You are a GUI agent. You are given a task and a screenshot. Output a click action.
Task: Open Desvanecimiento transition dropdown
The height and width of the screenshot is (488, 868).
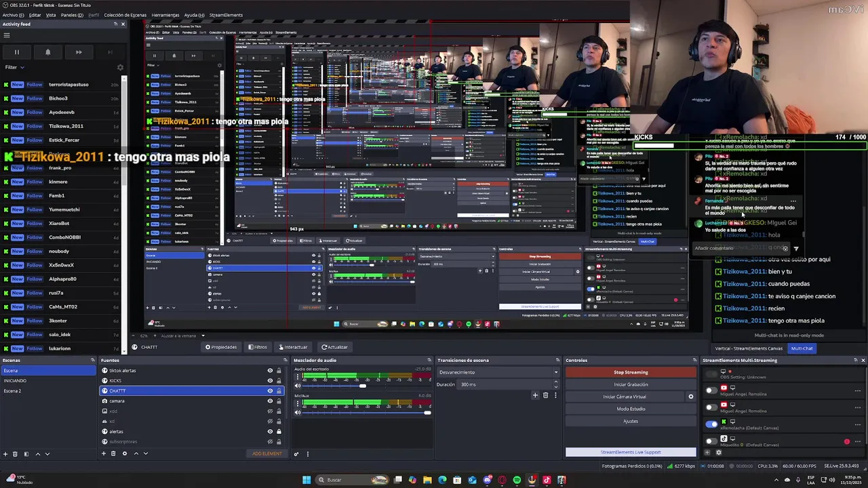click(x=498, y=372)
